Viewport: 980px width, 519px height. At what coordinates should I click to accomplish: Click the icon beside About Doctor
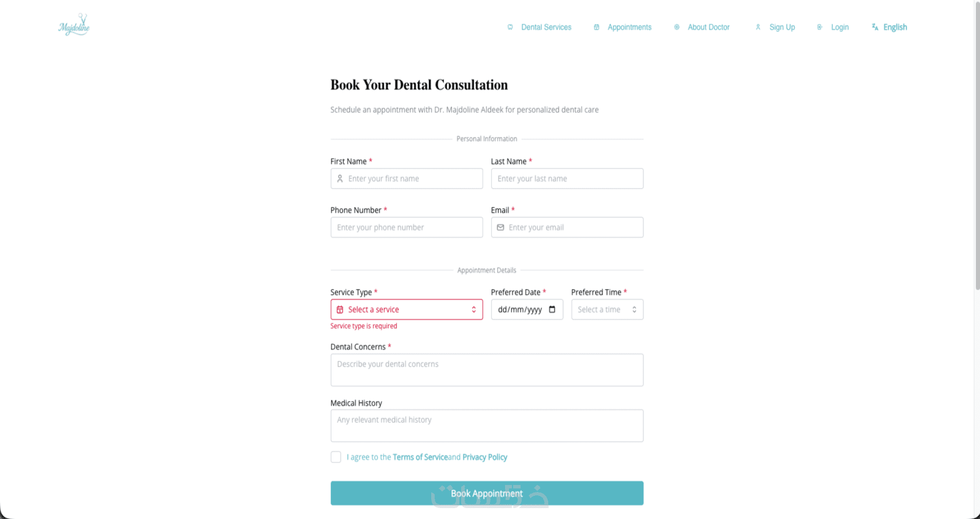(677, 27)
